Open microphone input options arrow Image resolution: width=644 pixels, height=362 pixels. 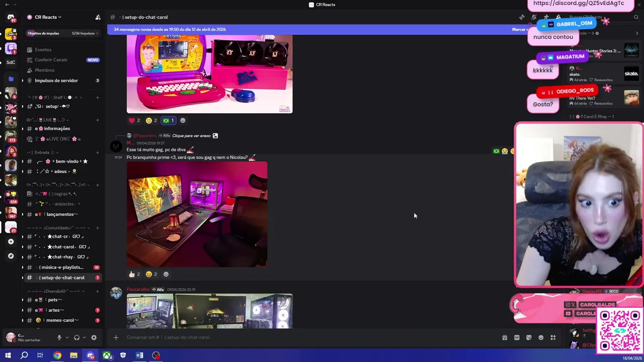pyautogui.click(x=67, y=337)
